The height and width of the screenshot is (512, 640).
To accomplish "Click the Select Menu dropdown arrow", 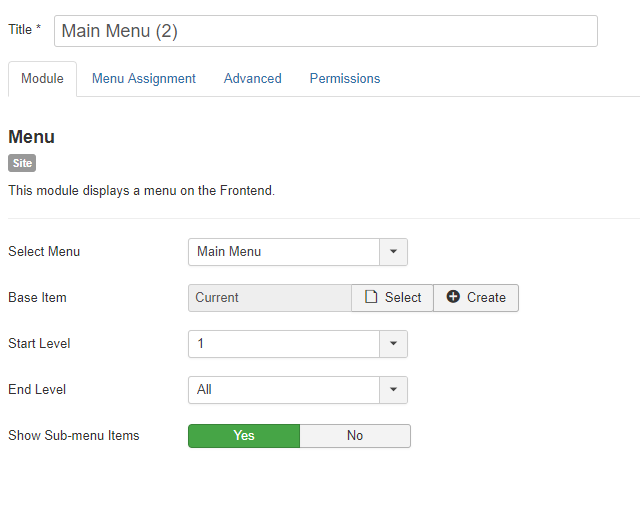I will pyautogui.click(x=393, y=252).
